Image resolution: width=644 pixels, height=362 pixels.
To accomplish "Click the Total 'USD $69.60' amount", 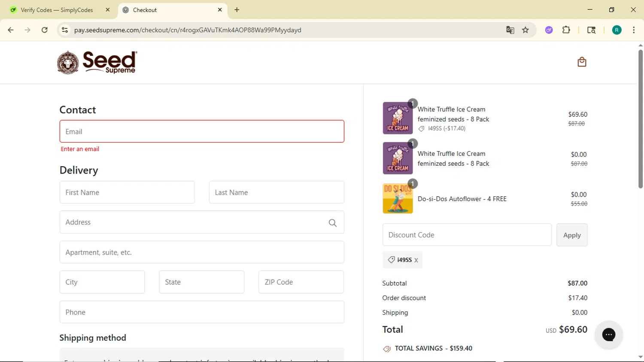I will tap(566, 329).
